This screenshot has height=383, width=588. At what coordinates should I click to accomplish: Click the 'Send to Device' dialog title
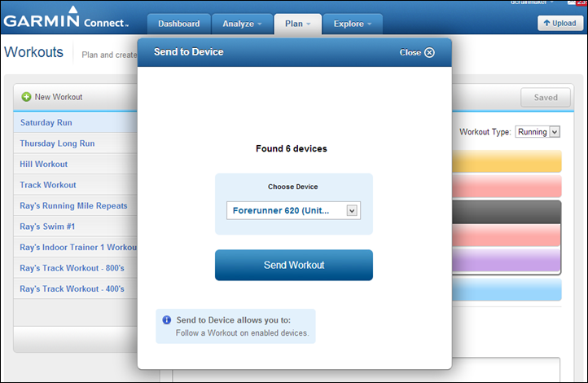[189, 52]
